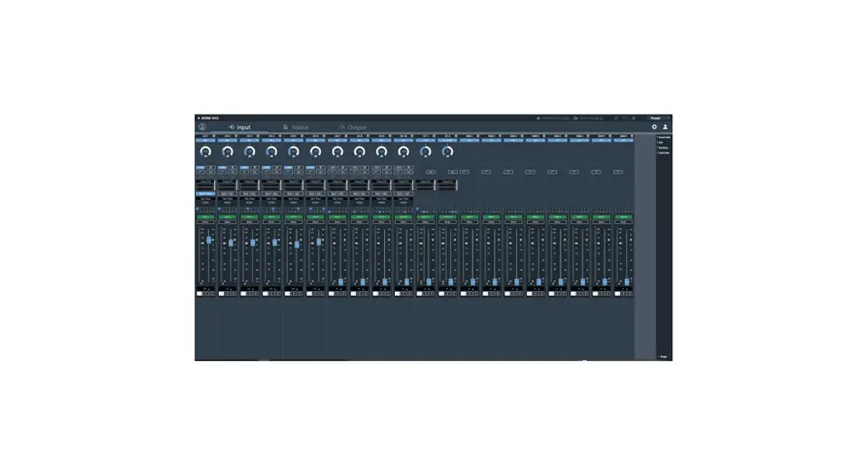Toggle the green ON button of first channel
The height and width of the screenshot is (472, 868).
(205, 217)
